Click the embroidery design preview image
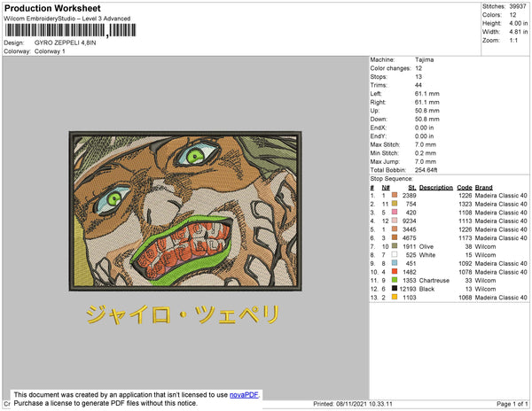Viewport: 532px width, 411px height. pyautogui.click(x=185, y=211)
